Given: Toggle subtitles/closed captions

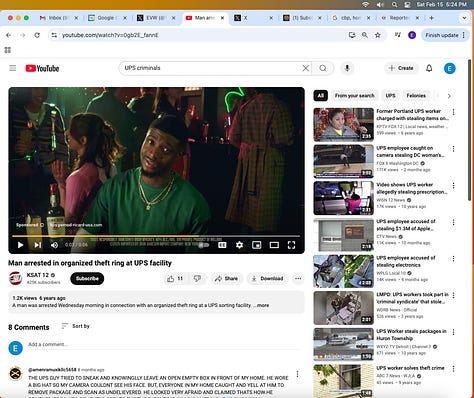Looking at the screenshot, I should click(x=222, y=245).
